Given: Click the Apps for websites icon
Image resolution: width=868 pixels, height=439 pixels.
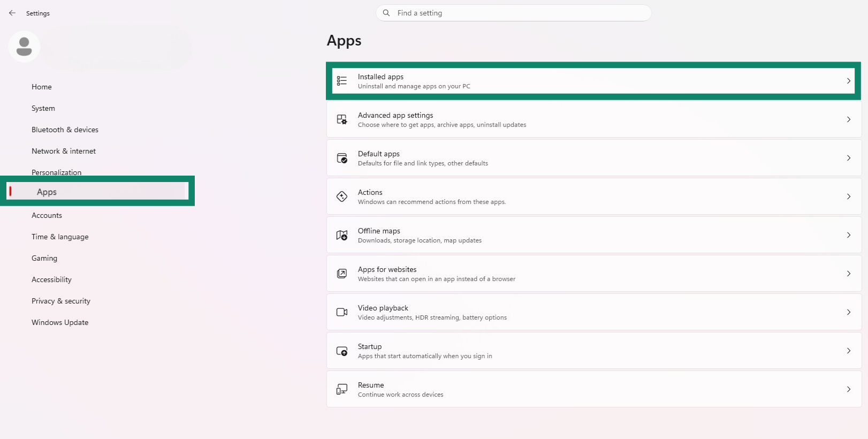Looking at the screenshot, I should pos(341,274).
